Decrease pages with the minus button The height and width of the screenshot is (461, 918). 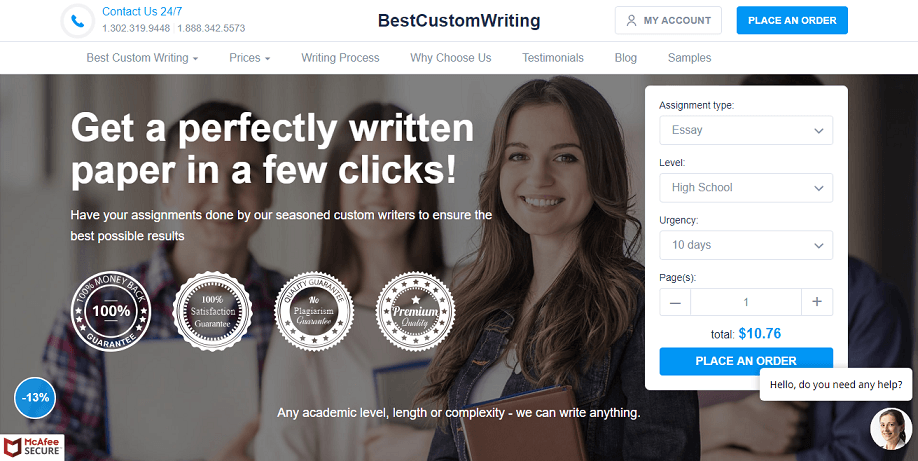point(675,302)
